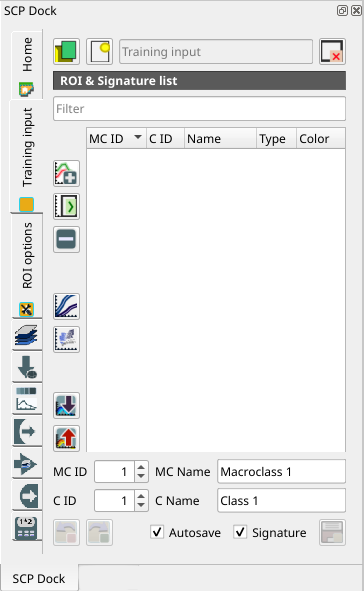Switch to the Training input tab
This screenshot has height=591, width=364.
pyautogui.click(x=27, y=156)
